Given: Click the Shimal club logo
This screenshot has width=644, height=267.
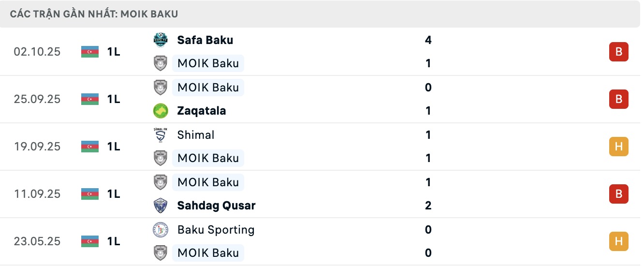Looking at the screenshot, I should pos(160,135).
